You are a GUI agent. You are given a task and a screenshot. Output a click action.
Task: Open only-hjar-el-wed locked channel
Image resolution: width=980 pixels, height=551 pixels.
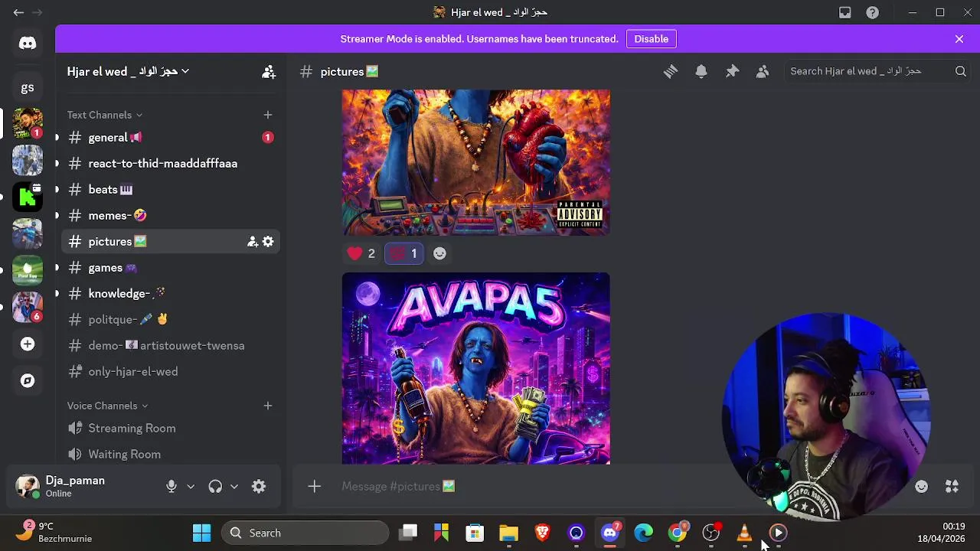tap(170, 372)
